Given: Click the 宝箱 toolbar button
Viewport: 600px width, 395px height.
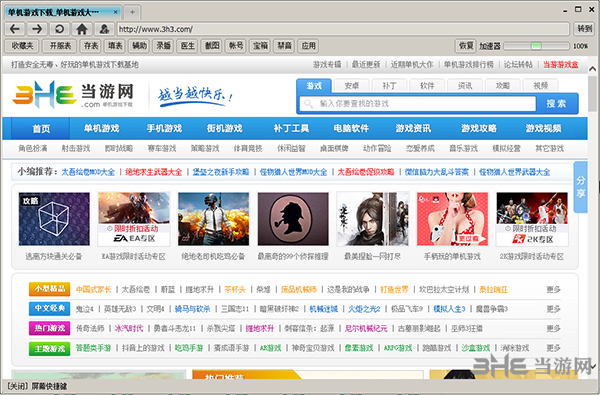Looking at the screenshot, I should pyautogui.click(x=260, y=46).
